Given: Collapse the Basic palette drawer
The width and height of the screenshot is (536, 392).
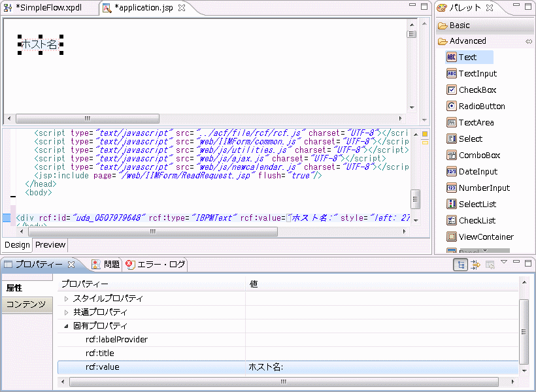Looking at the screenshot, I should click(485, 25).
